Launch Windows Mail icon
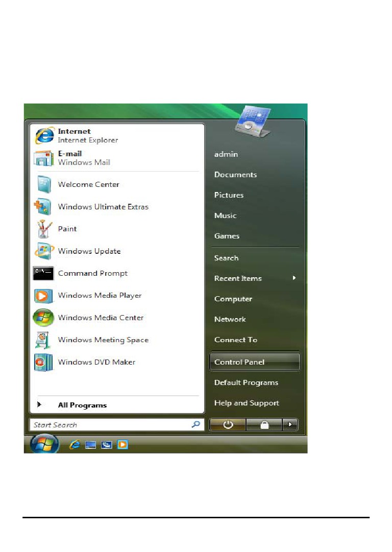 (x=44, y=158)
